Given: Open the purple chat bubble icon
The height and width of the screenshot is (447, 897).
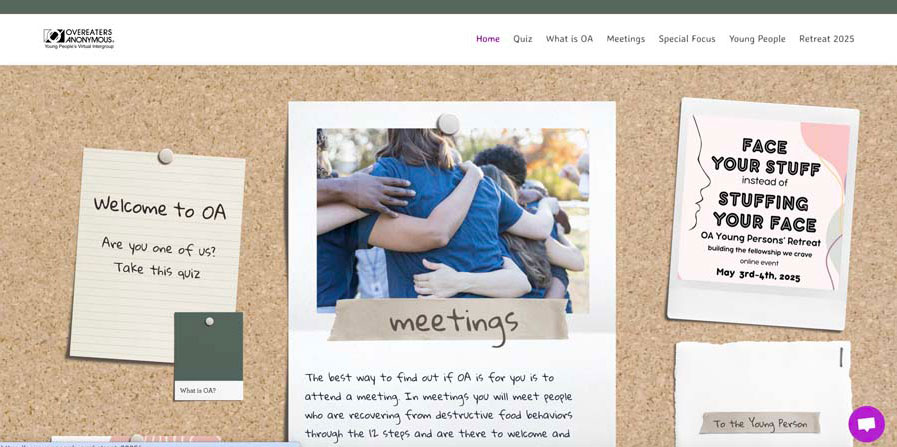Looking at the screenshot, I should pos(866,424).
